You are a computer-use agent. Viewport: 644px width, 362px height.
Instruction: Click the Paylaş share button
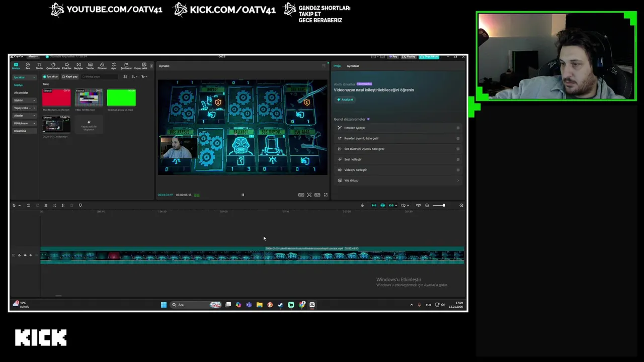click(x=409, y=56)
